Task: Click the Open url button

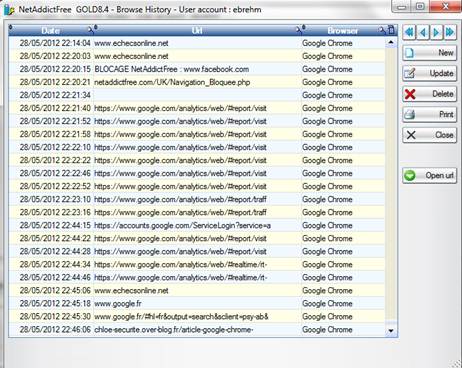Action: pos(429,175)
